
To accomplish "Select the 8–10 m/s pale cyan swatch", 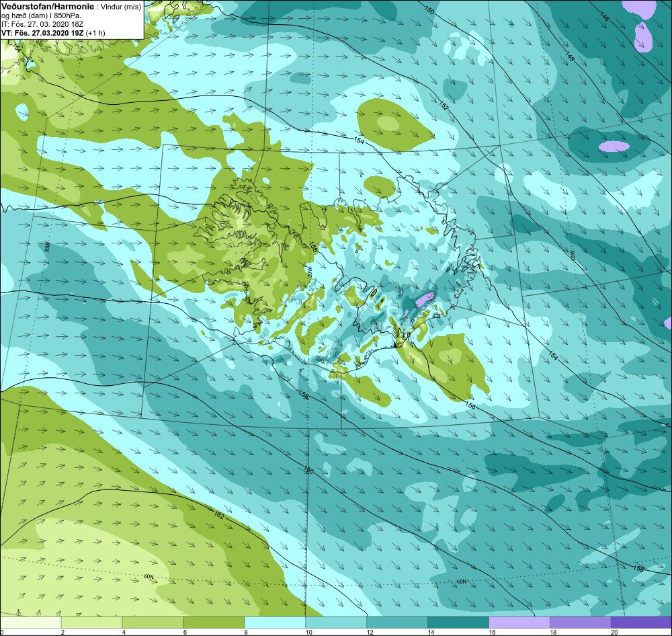I will (275, 622).
